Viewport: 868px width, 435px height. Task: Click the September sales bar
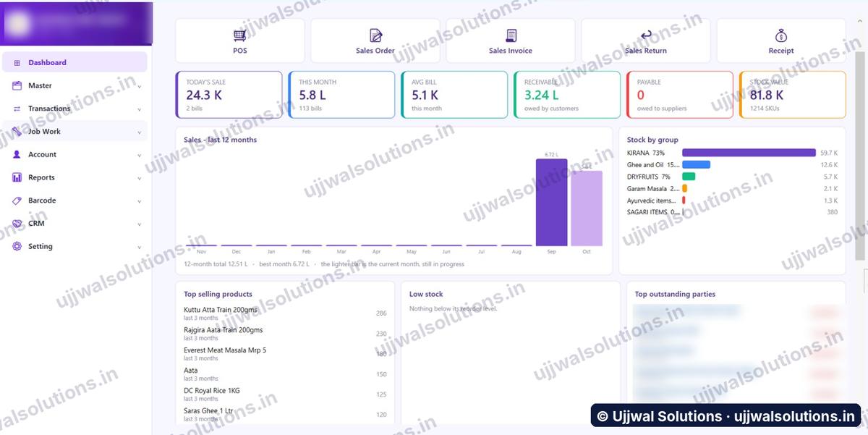[x=551, y=203]
